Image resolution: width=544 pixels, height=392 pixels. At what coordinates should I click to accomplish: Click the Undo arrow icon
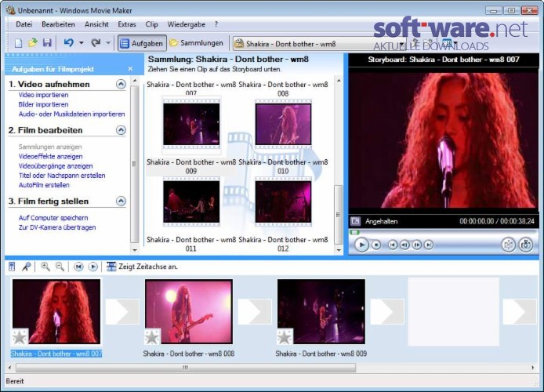click(x=69, y=43)
